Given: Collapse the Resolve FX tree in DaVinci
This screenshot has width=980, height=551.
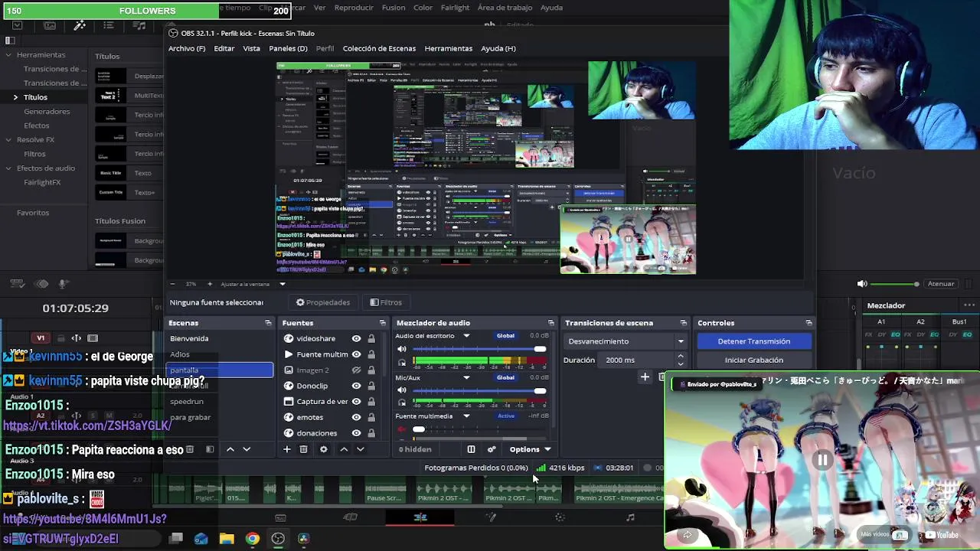Looking at the screenshot, I should [x=8, y=140].
